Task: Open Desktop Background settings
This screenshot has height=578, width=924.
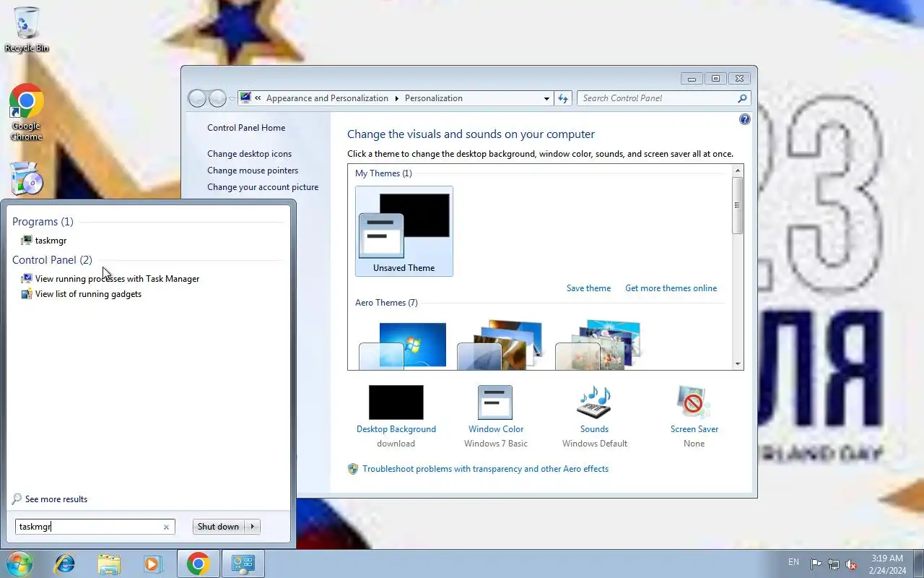Action: 396,415
